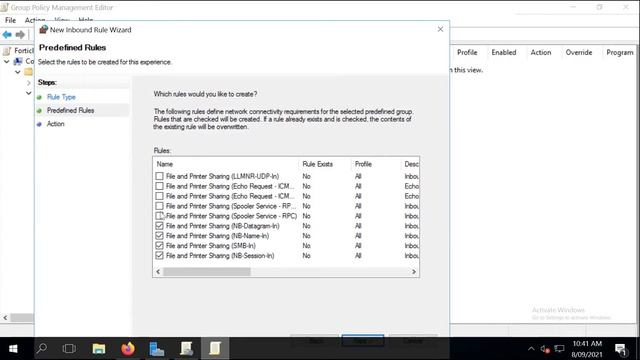Screen dimensions: 640x360
Task: Click the Override column header in background window
Action: 579,52
